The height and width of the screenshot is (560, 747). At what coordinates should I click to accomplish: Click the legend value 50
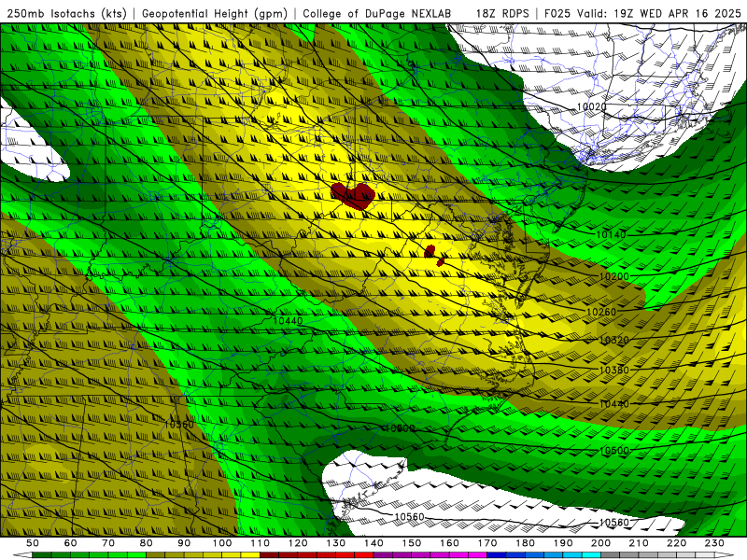[x=33, y=543]
